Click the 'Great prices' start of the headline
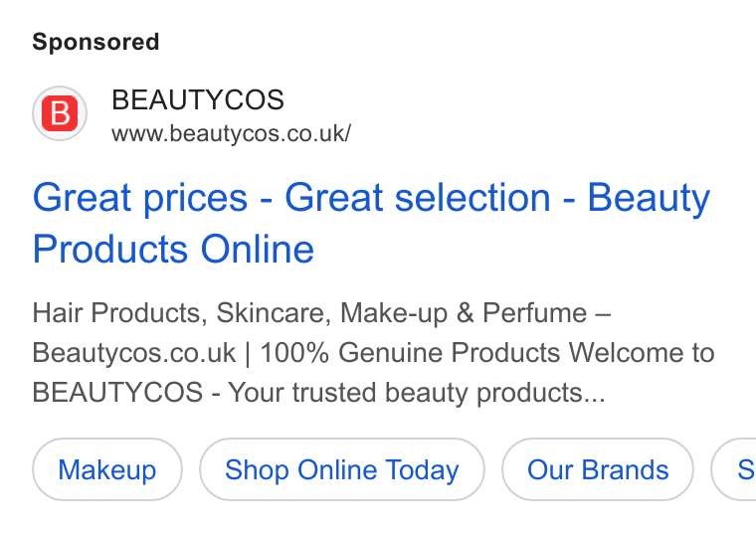This screenshot has height=533, width=756. 140,199
